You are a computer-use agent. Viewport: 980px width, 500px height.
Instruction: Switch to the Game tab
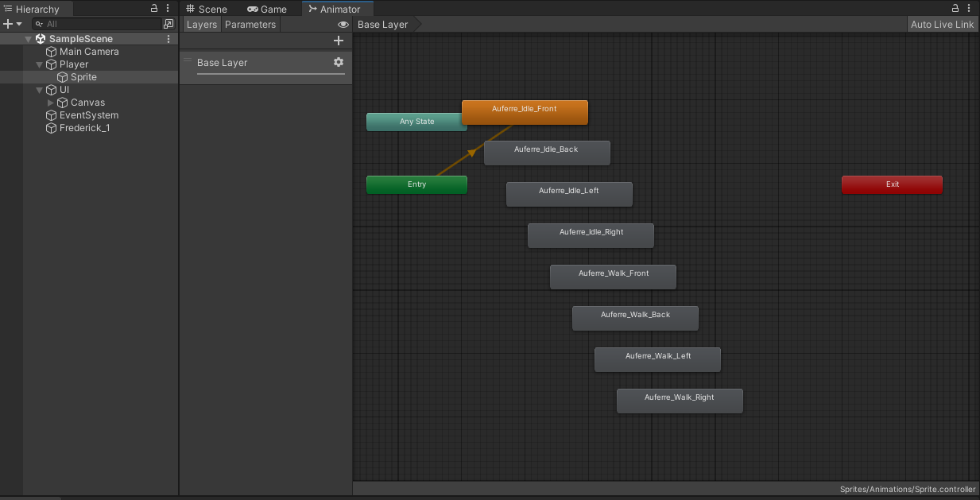pos(266,9)
